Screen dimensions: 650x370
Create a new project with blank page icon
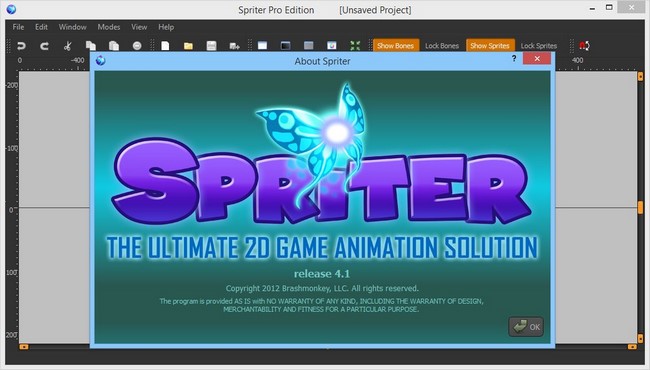tap(165, 46)
